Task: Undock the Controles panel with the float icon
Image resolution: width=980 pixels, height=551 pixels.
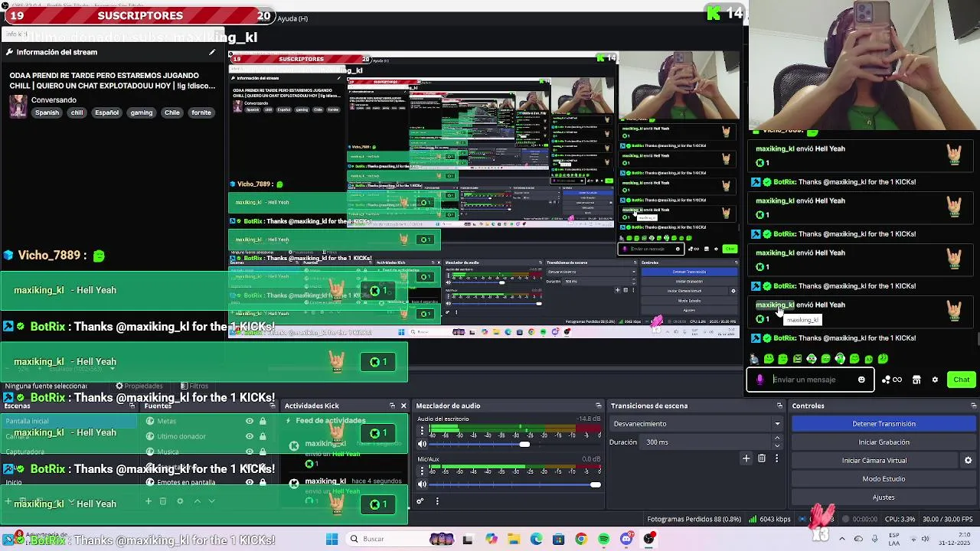Action: coord(973,406)
